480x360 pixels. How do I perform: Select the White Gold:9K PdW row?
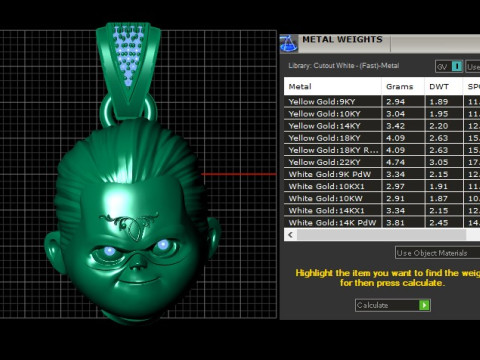382,174
